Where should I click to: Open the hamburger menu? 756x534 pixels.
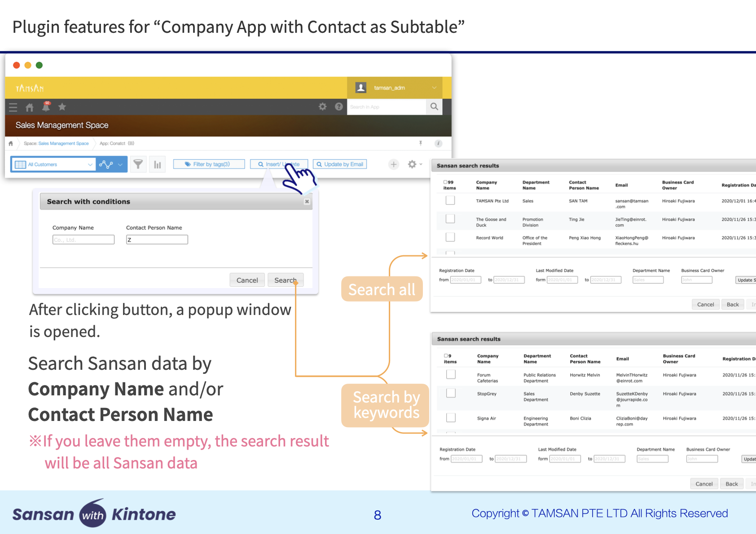point(13,107)
